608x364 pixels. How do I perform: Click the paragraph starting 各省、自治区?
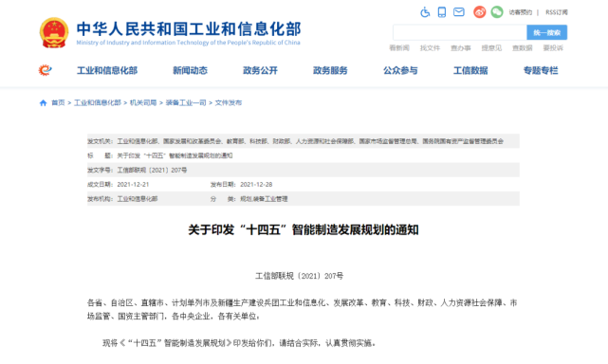(x=302, y=309)
